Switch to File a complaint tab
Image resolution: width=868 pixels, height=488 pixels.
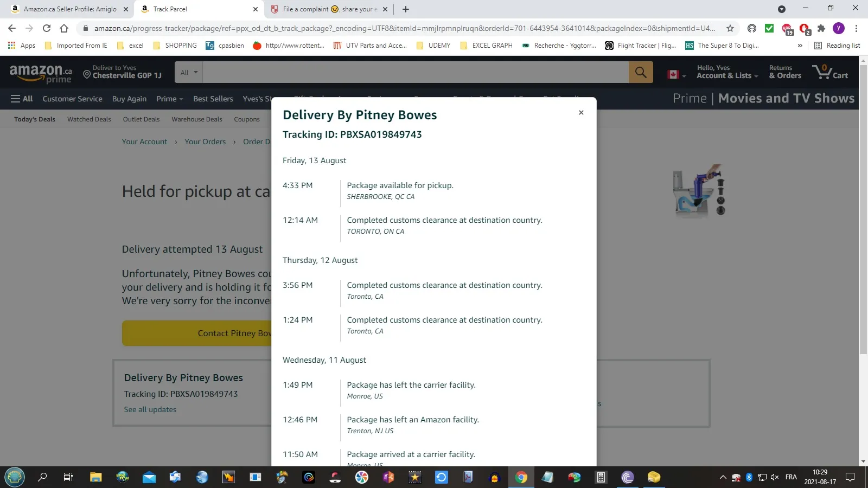[x=330, y=9]
